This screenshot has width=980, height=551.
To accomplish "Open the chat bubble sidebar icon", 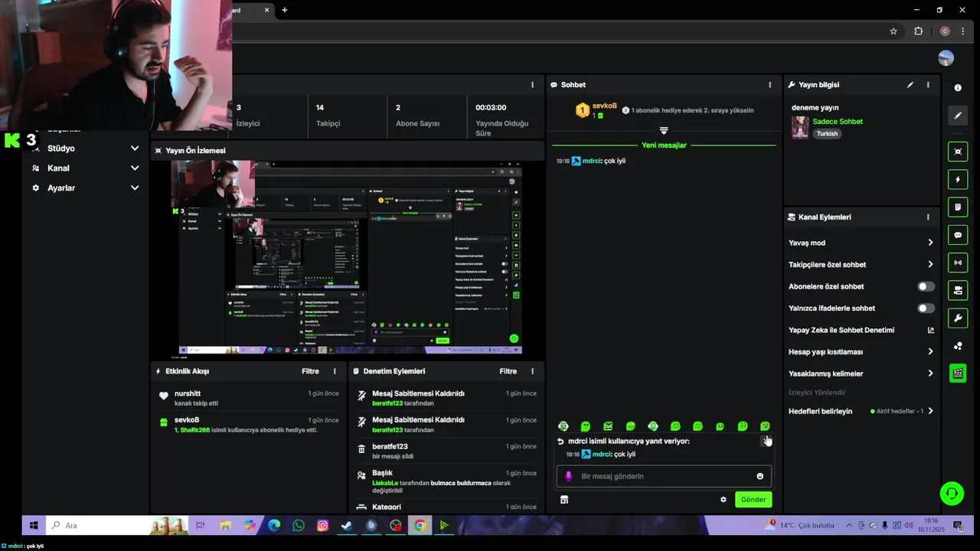I will (958, 235).
